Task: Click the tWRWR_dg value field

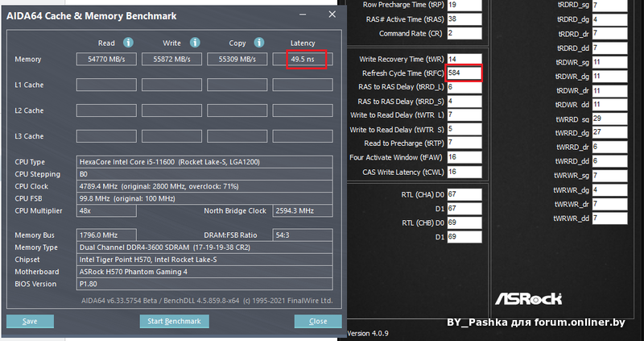Action: [609, 190]
